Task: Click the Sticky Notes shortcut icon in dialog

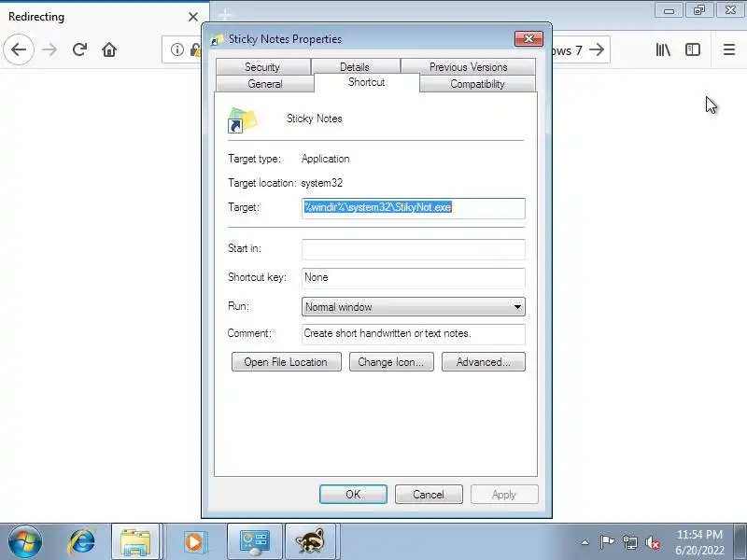Action: pyautogui.click(x=243, y=119)
